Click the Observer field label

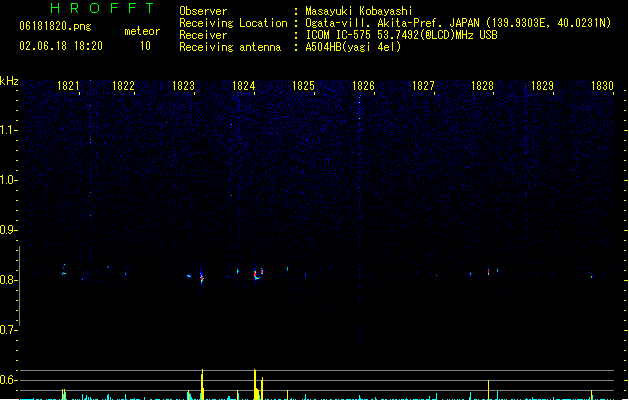click(x=203, y=11)
